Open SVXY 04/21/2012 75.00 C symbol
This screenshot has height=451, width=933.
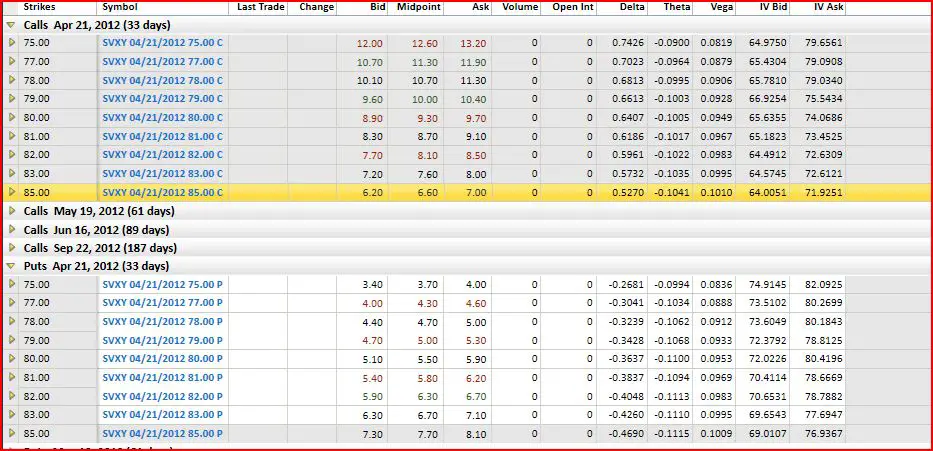tap(162, 43)
